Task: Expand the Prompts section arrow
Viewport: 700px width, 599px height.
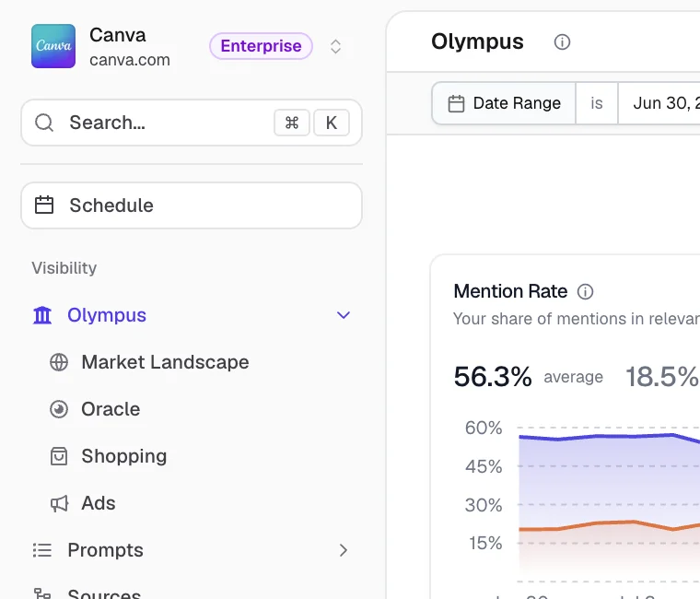Action: [x=343, y=550]
